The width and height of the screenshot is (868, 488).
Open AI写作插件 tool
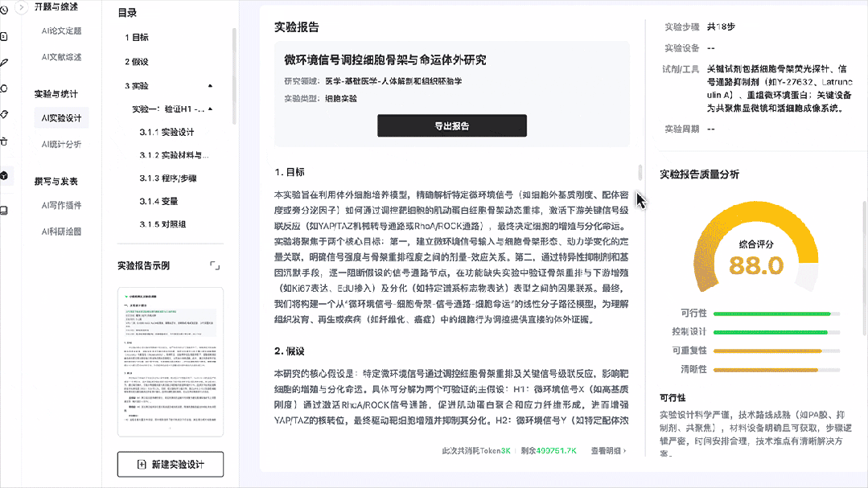[x=61, y=205]
